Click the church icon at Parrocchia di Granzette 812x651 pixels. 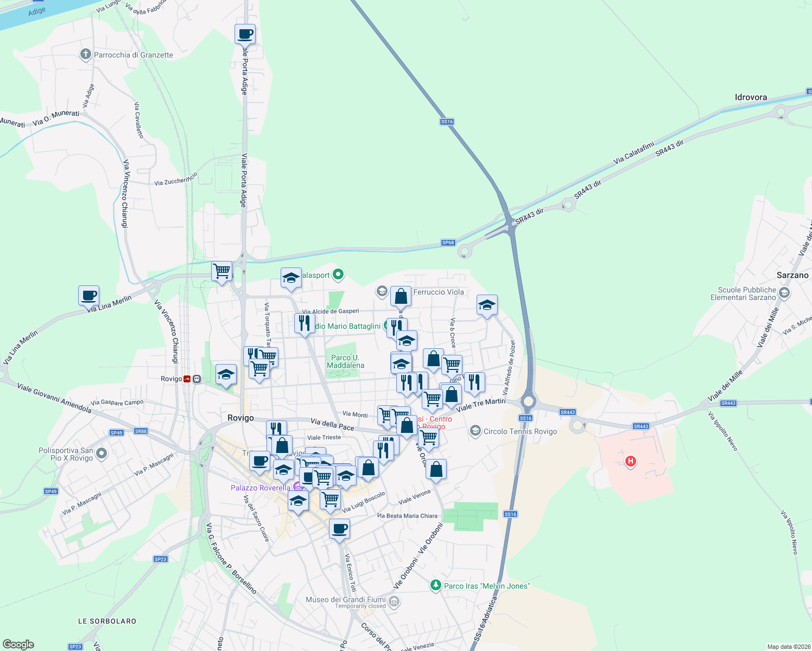point(85,54)
